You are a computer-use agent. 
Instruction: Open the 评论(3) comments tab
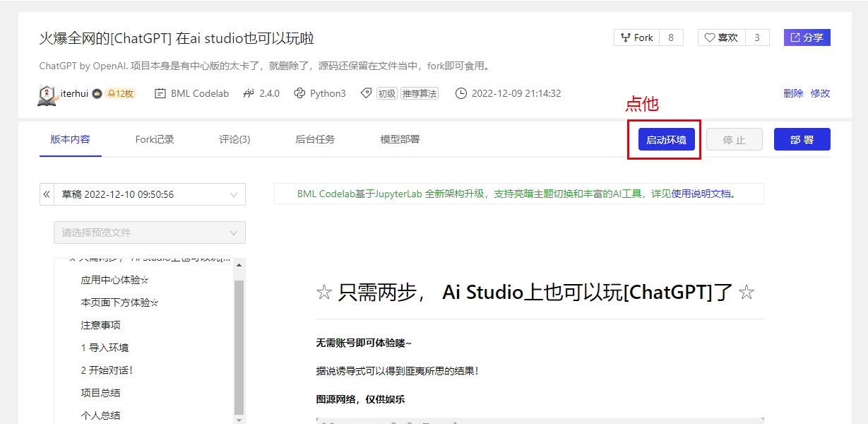(x=234, y=139)
